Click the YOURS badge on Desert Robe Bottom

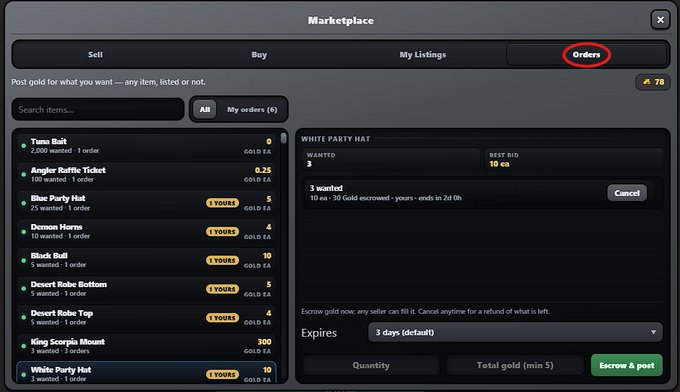(222, 289)
